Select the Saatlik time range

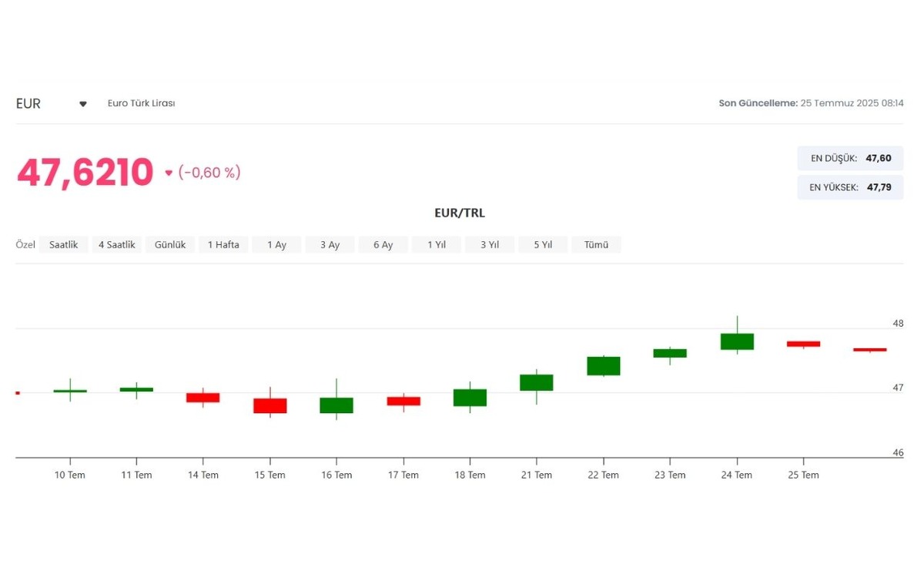(64, 244)
